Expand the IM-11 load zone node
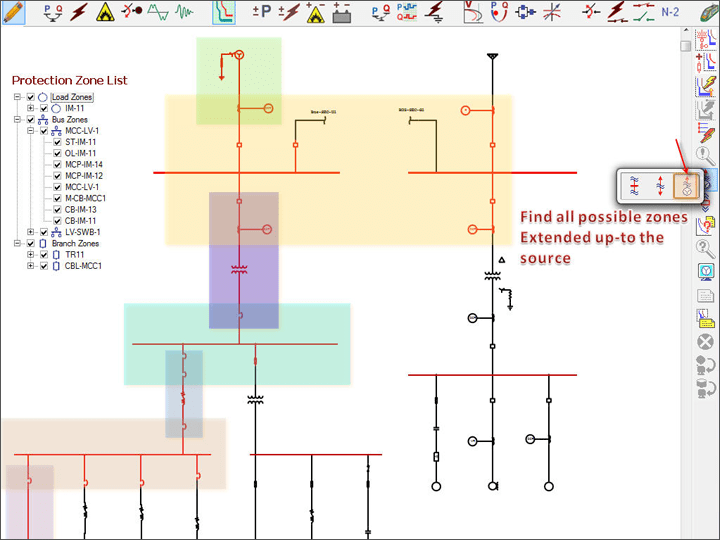This screenshot has width=720, height=540. coord(31,108)
